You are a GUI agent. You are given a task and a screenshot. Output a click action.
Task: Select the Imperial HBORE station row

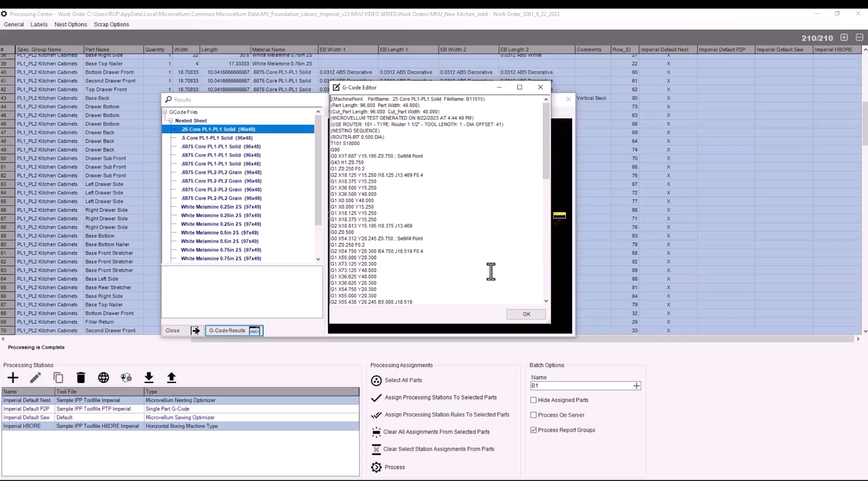tap(180, 426)
